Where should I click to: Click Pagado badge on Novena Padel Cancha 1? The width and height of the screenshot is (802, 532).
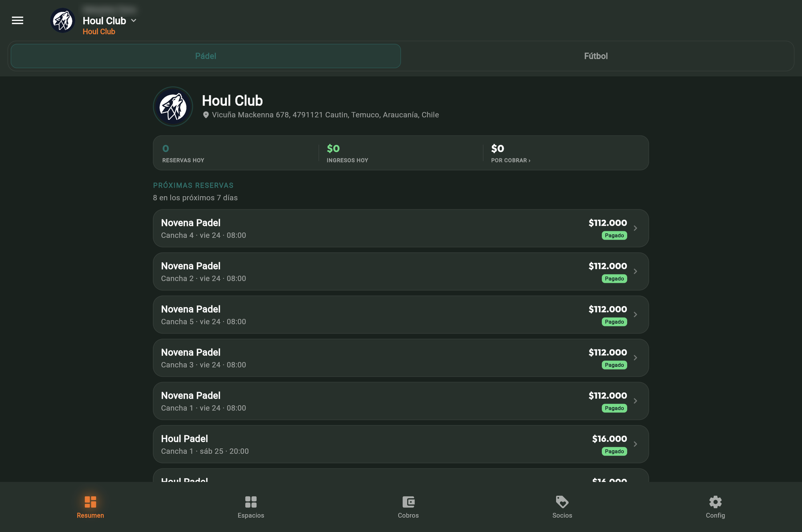coord(614,408)
